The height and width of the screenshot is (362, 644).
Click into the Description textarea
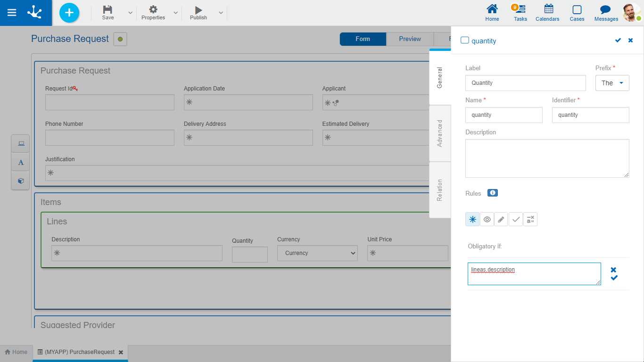[547, 158]
